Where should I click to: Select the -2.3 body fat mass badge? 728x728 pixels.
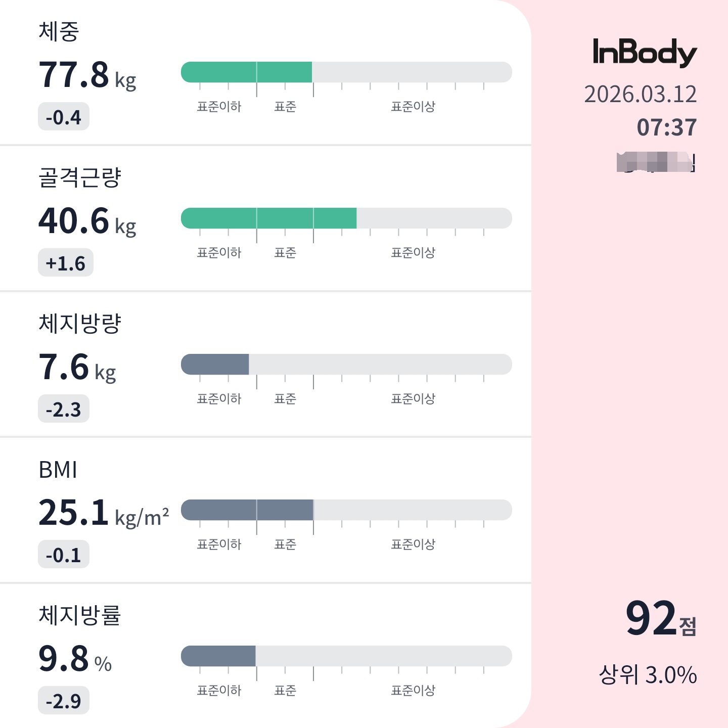point(64,409)
